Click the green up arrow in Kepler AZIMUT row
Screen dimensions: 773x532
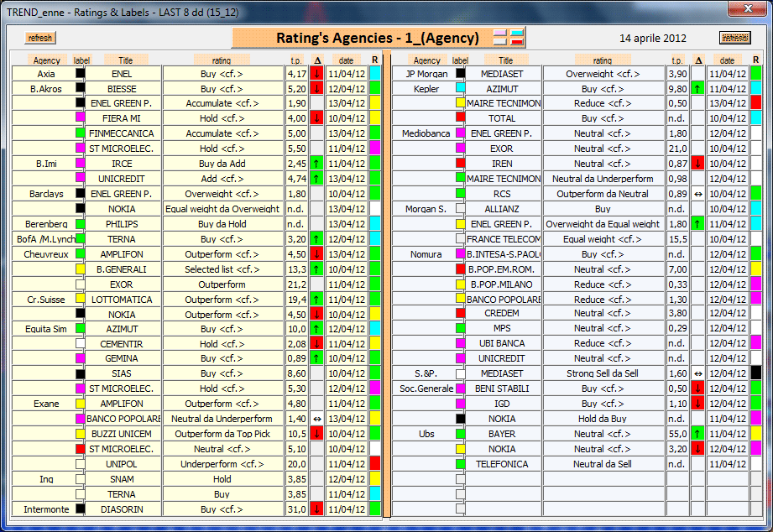coord(697,89)
